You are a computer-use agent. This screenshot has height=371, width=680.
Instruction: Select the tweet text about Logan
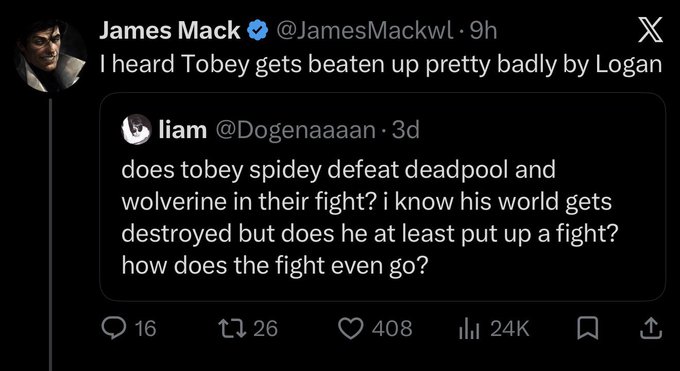381,64
